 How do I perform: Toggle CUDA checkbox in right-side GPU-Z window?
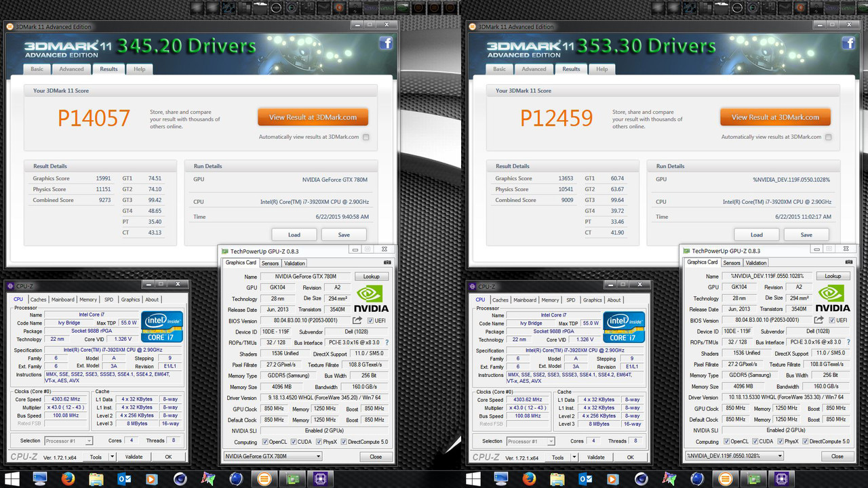coord(755,441)
